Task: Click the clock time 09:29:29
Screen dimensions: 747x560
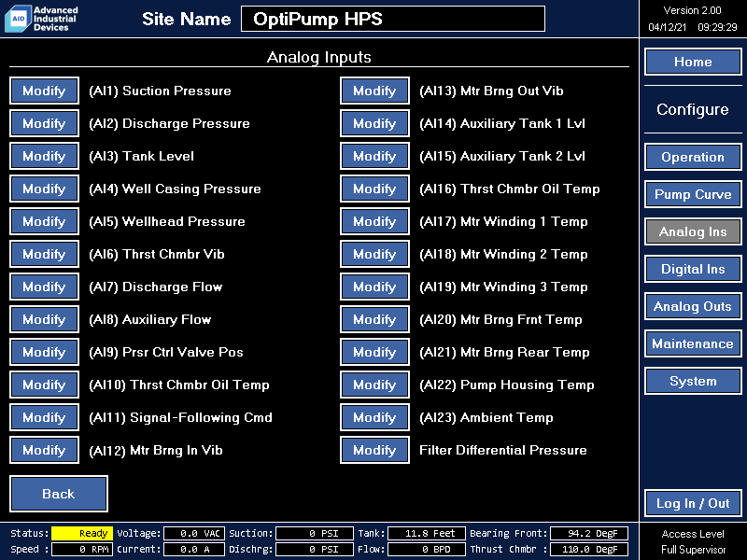Action: (x=717, y=27)
